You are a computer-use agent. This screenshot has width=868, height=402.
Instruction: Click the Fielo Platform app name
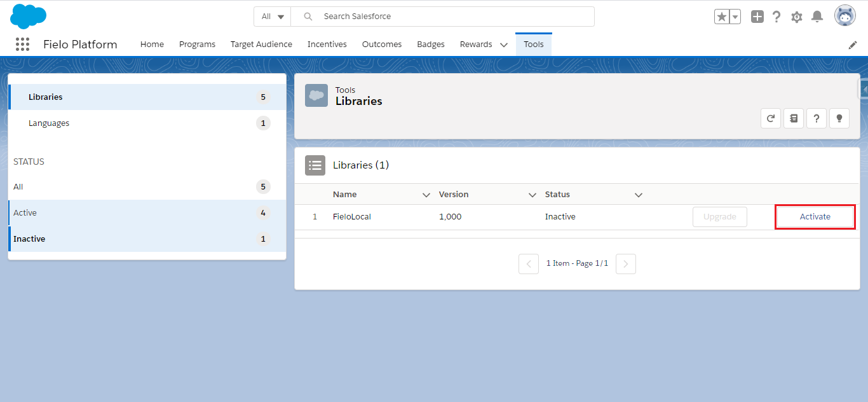coord(80,45)
